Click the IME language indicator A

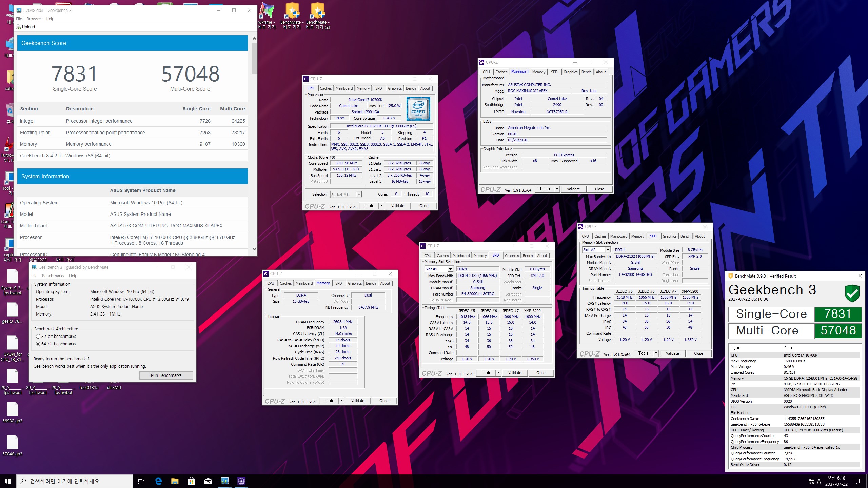(819, 481)
